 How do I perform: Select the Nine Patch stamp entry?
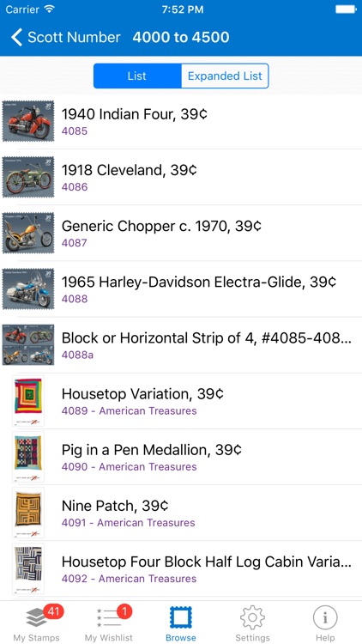[181, 513]
